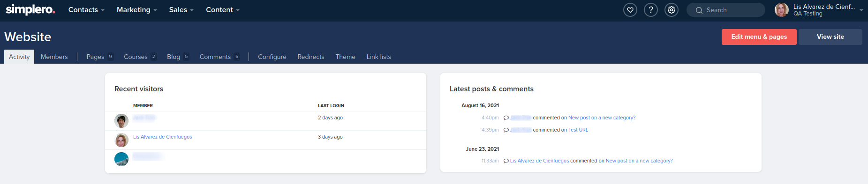This screenshot has height=184, width=868.
Task: Click the '3 days ago' login cell
Action: [330, 137]
